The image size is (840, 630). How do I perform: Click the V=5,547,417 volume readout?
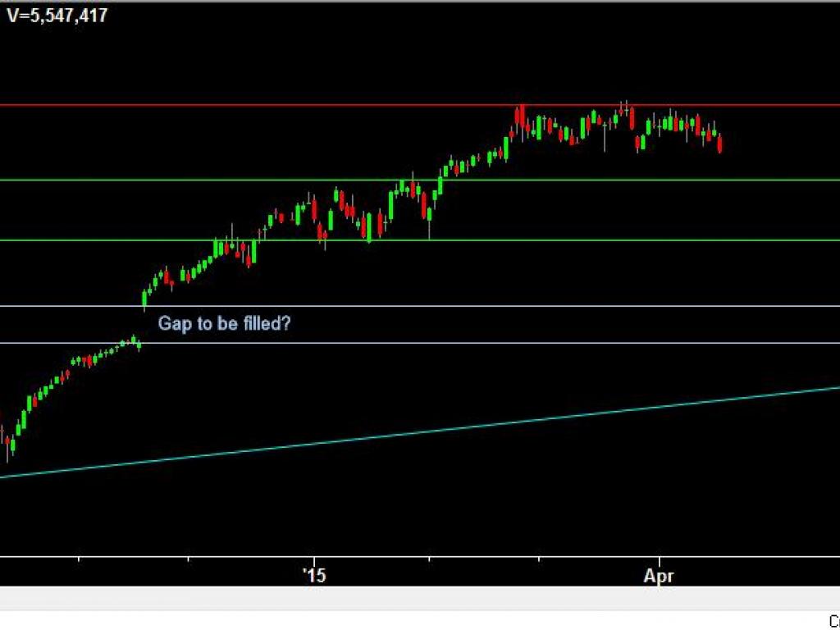pyautogui.click(x=57, y=15)
